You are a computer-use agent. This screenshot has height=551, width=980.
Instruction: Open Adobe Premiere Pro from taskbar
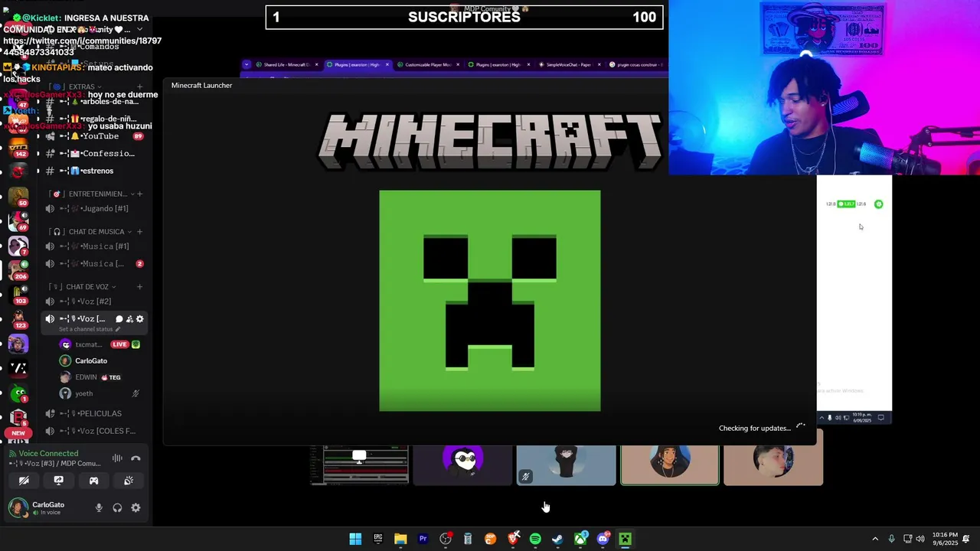(423, 539)
